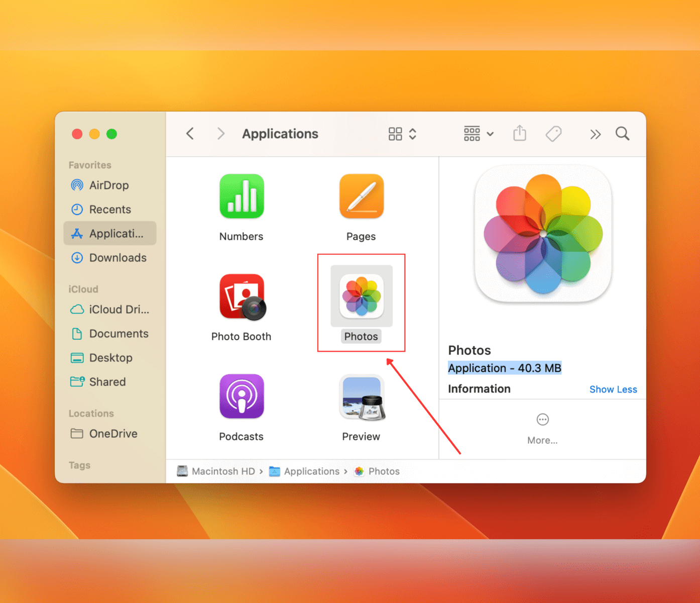Select the Photos app icon in the grid
700x603 pixels.
(x=362, y=296)
